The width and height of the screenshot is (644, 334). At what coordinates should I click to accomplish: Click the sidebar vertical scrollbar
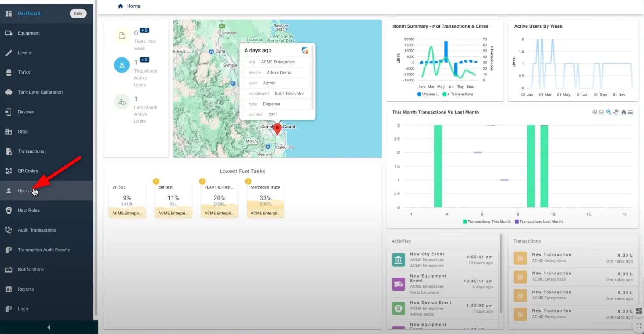tap(96, 158)
